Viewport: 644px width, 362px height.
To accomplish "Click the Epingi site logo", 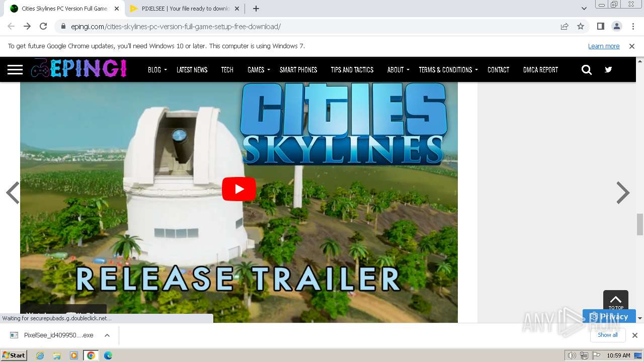I will click(x=79, y=69).
